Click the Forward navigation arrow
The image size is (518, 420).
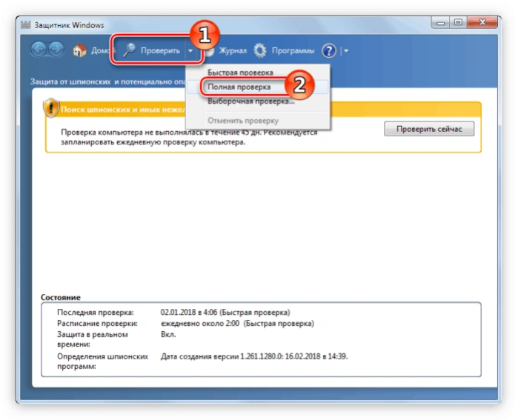[56, 50]
